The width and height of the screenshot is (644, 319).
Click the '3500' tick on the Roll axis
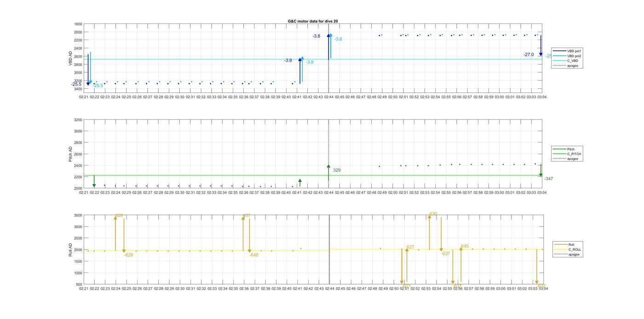(78, 215)
